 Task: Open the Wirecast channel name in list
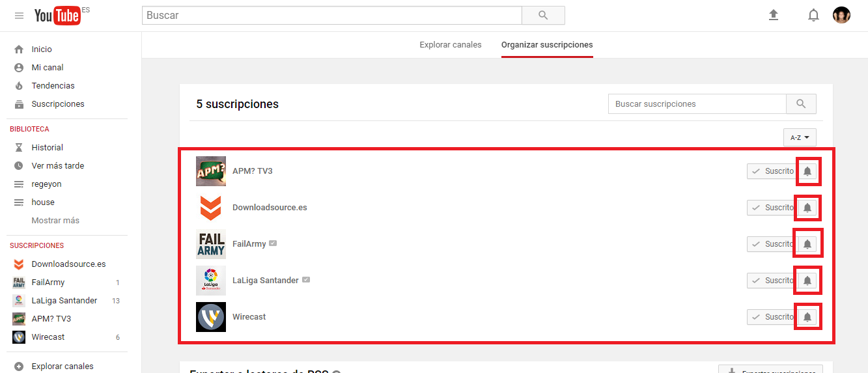point(249,317)
